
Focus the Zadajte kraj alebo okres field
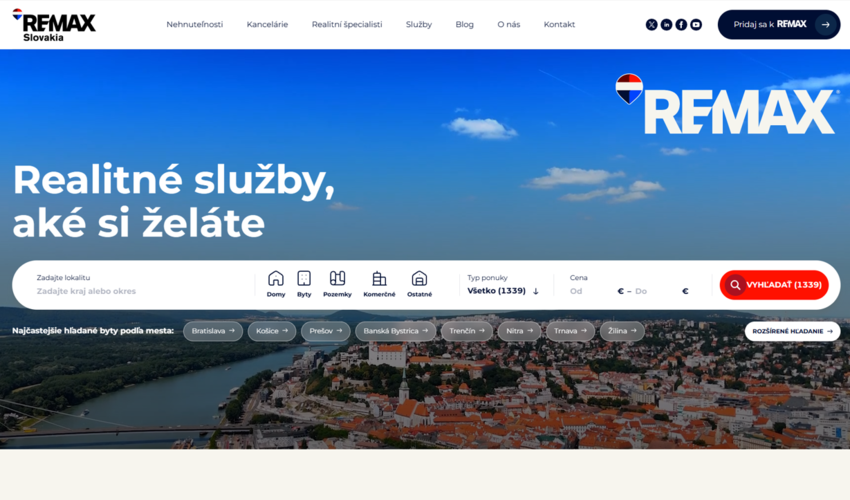tap(141, 291)
